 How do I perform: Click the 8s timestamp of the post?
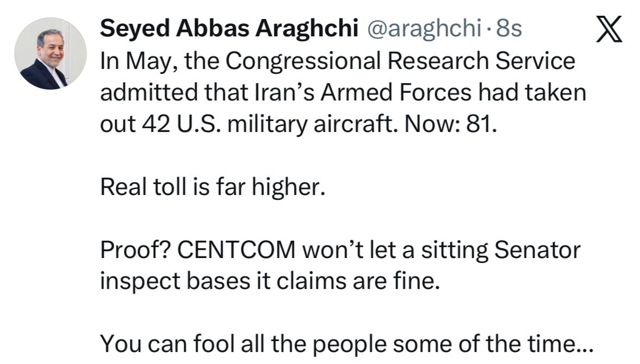click(x=509, y=29)
